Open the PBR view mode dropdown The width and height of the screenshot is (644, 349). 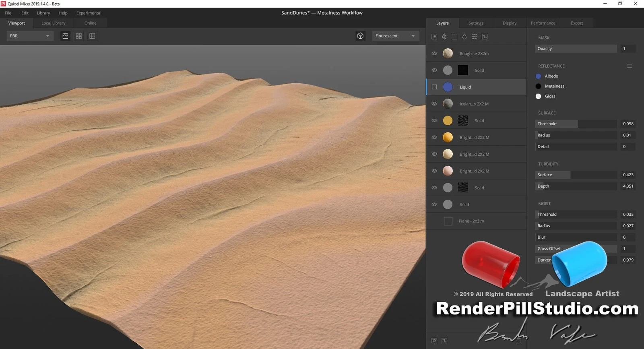[x=30, y=36]
